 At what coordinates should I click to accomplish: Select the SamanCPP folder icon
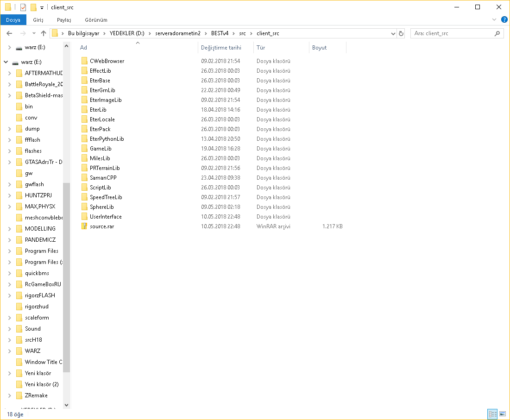(x=84, y=178)
